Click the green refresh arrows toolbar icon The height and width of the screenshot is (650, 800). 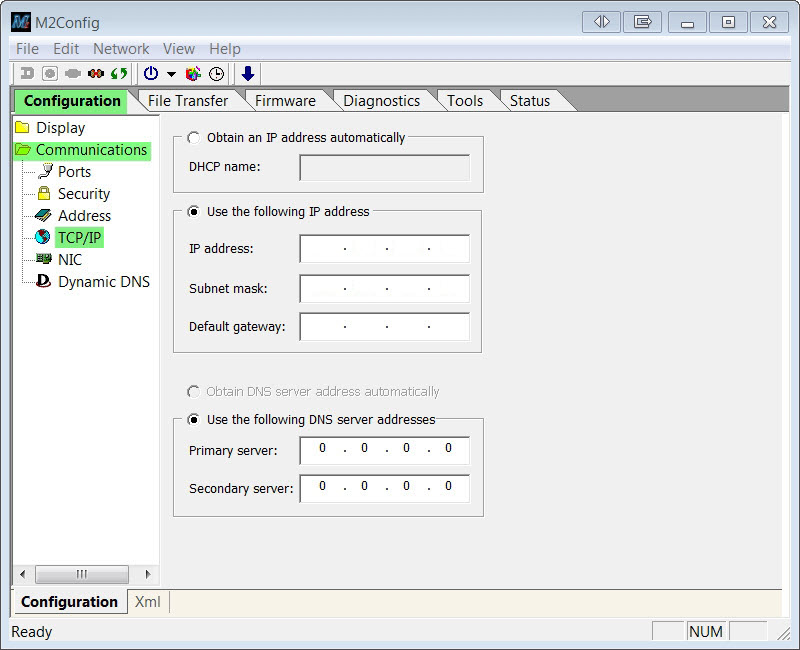tap(119, 74)
